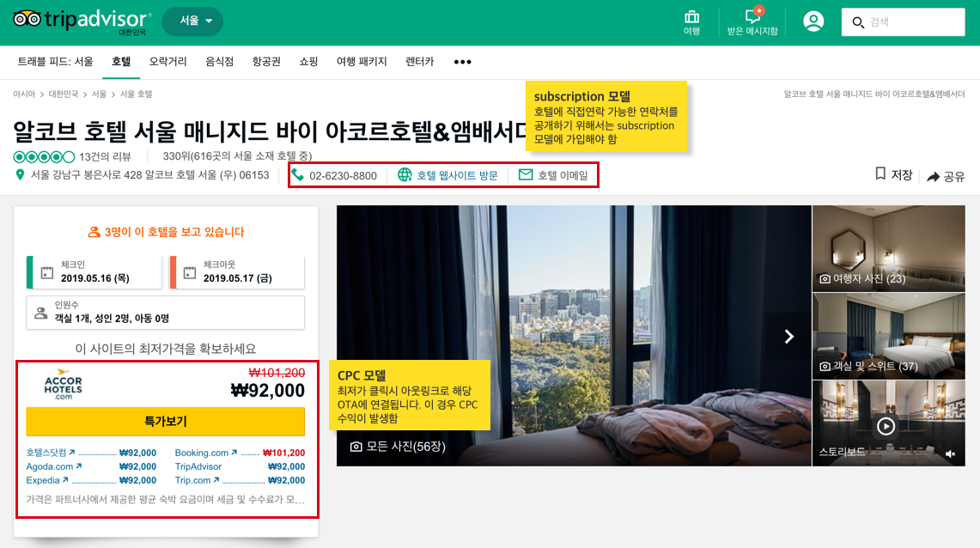Click the main hotel room photo
This screenshot has height=548, width=980.
[574, 336]
